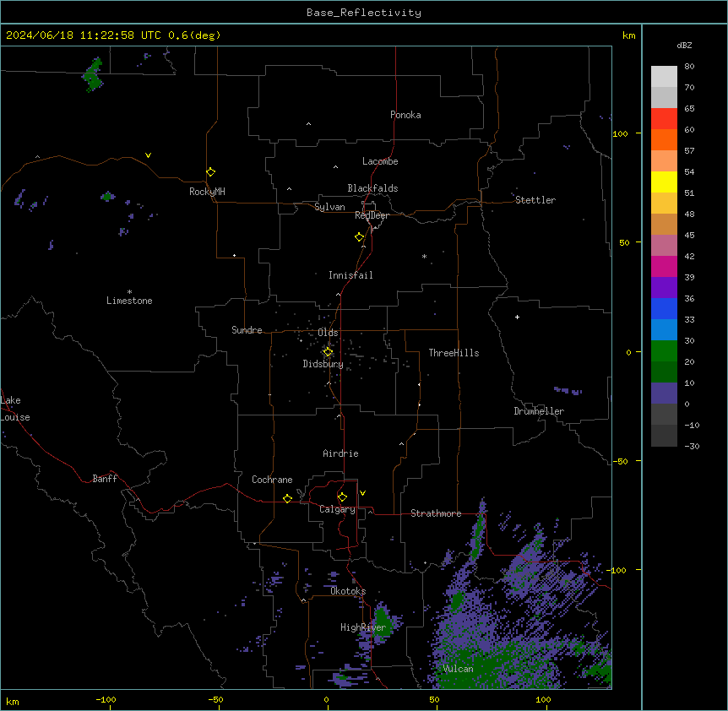The height and width of the screenshot is (711, 728).
Task: Click the 80 value at top of dBZ legend
Action: 689,67
